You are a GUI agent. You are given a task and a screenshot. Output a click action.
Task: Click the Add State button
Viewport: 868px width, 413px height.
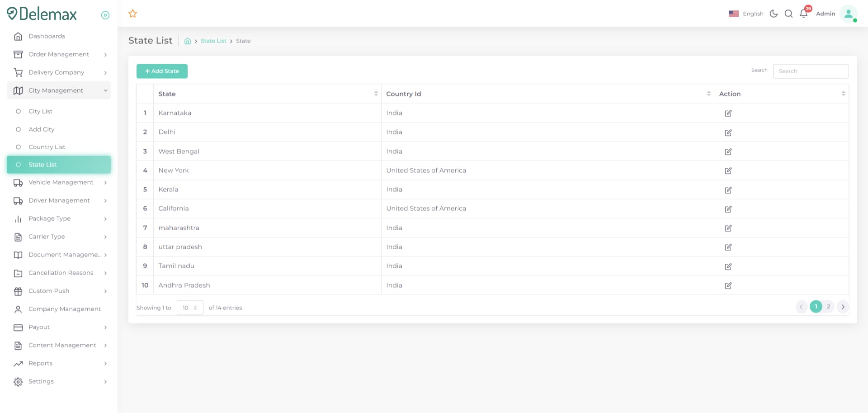click(x=162, y=71)
